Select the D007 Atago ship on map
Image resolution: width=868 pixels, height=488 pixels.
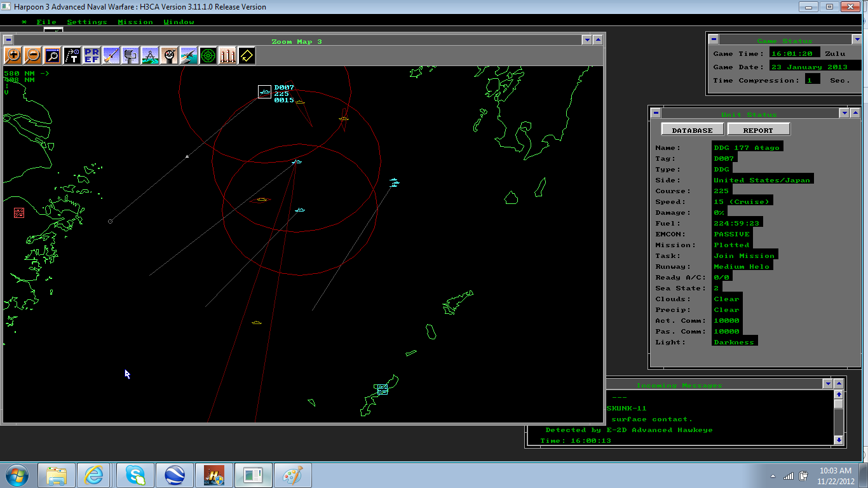pyautogui.click(x=264, y=92)
